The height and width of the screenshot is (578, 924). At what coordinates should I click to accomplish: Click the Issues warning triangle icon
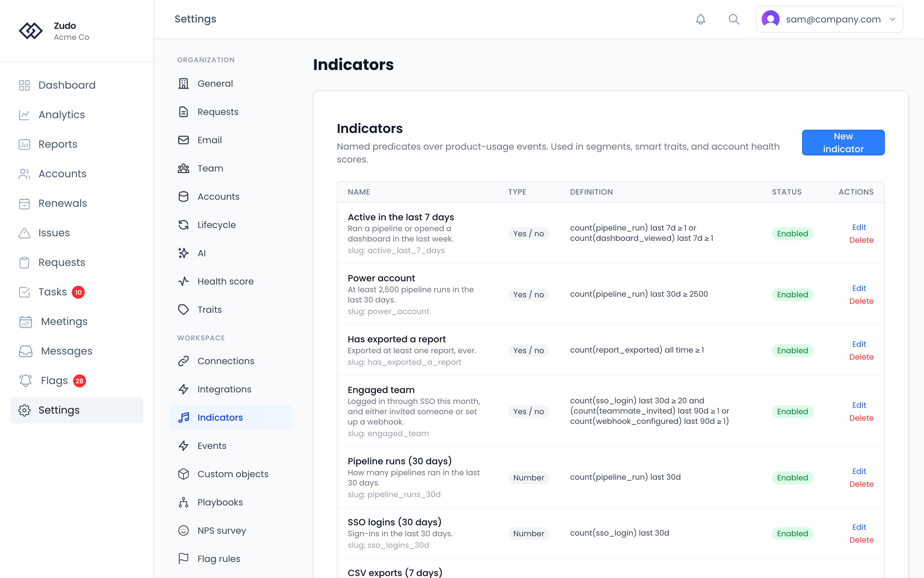24,233
